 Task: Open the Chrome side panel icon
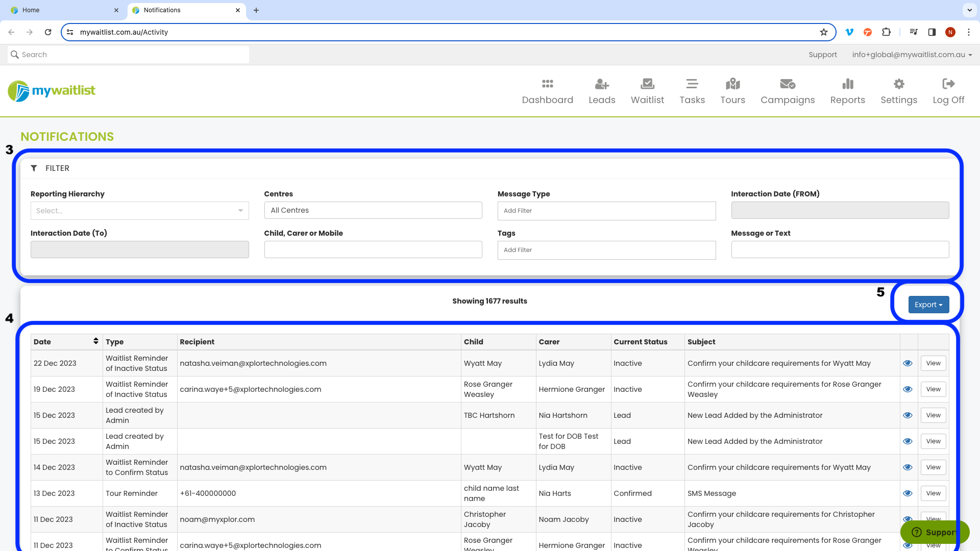point(932,32)
